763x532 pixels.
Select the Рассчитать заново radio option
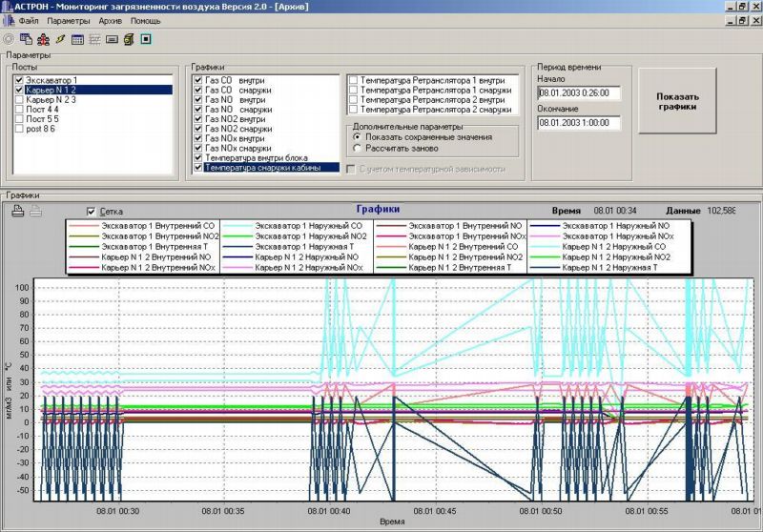pos(357,149)
